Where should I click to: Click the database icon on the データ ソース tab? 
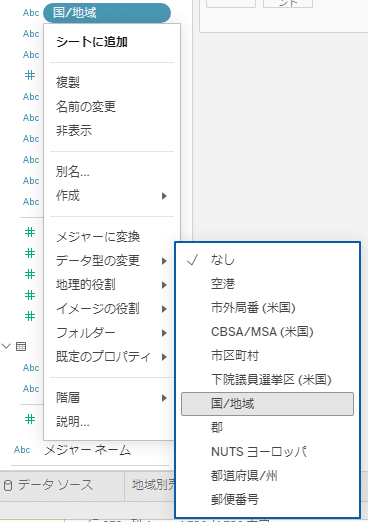click(8, 485)
